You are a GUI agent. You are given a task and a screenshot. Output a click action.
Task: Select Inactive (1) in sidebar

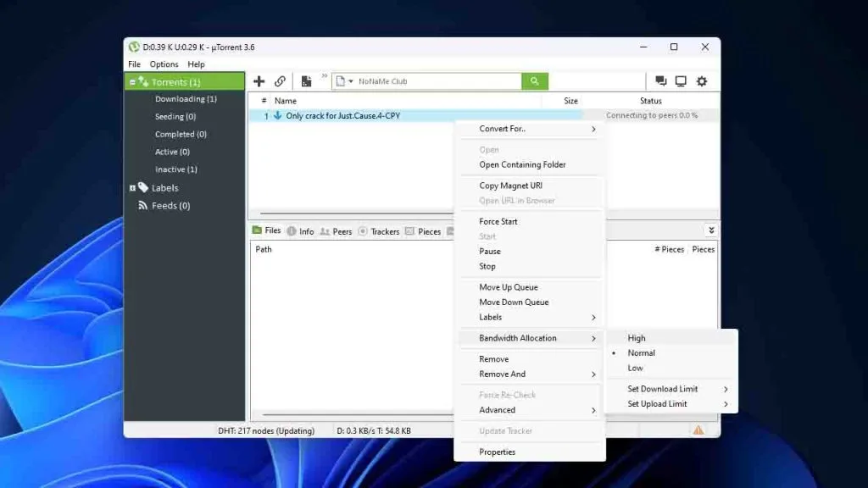point(176,169)
